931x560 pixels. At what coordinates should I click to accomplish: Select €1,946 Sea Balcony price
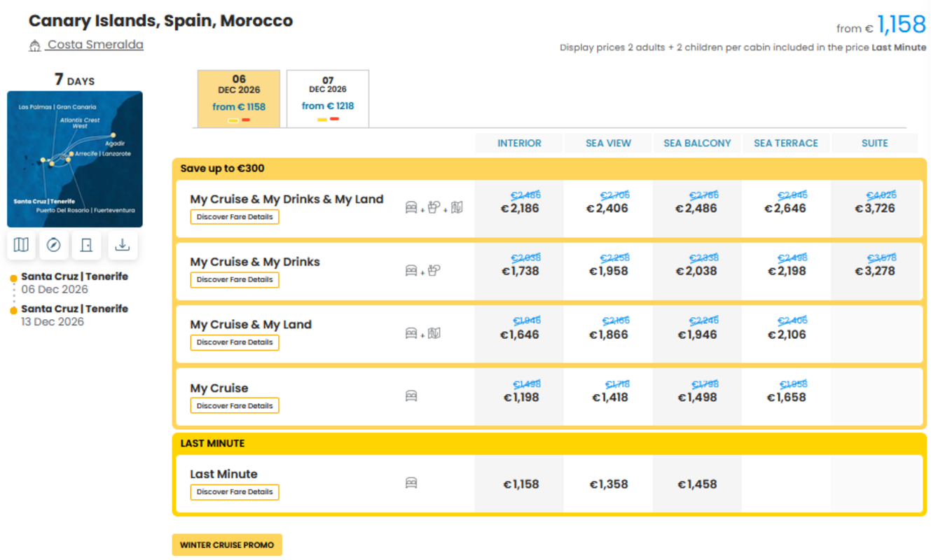697,335
